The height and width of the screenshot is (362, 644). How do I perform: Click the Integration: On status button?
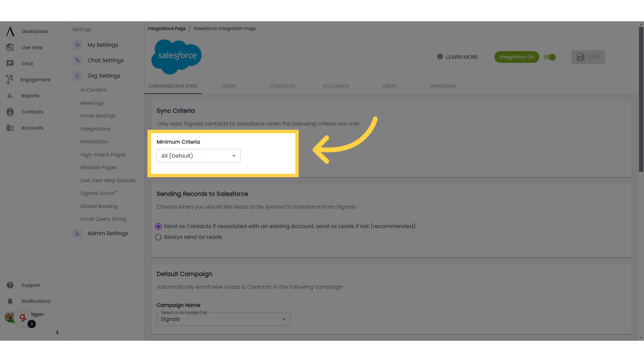[x=517, y=57]
